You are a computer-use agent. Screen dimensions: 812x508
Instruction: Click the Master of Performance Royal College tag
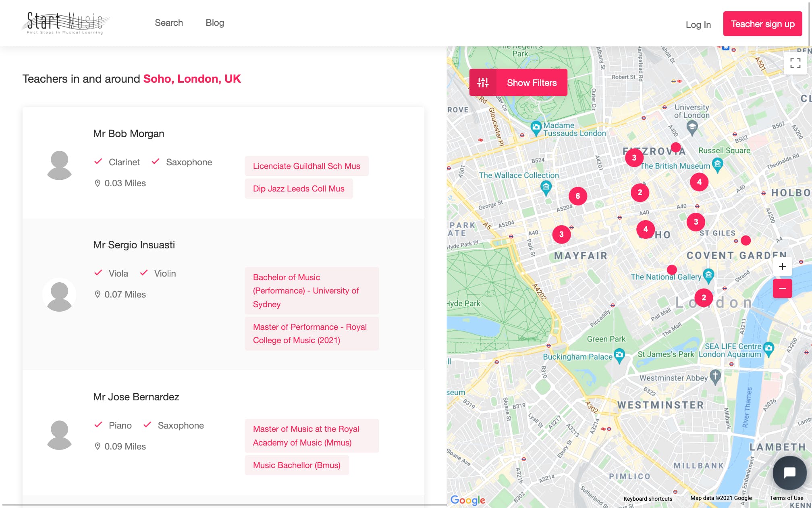pyautogui.click(x=312, y=333)
